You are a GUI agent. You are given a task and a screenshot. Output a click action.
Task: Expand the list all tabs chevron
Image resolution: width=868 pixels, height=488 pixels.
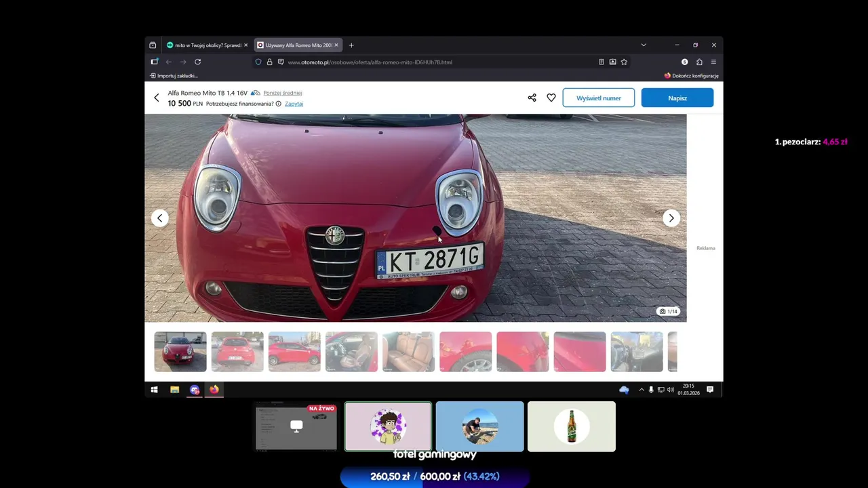click(x=644, y=45)
